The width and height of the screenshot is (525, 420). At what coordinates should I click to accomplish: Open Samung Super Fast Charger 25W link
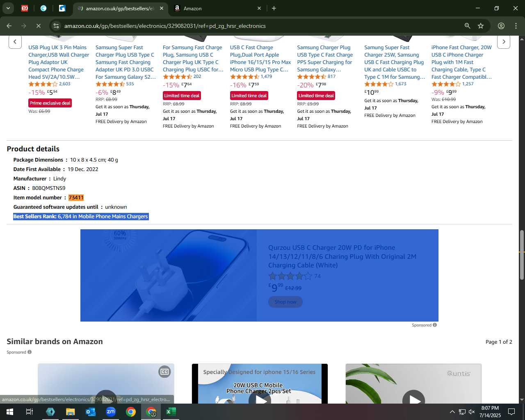tap(395, 62)
